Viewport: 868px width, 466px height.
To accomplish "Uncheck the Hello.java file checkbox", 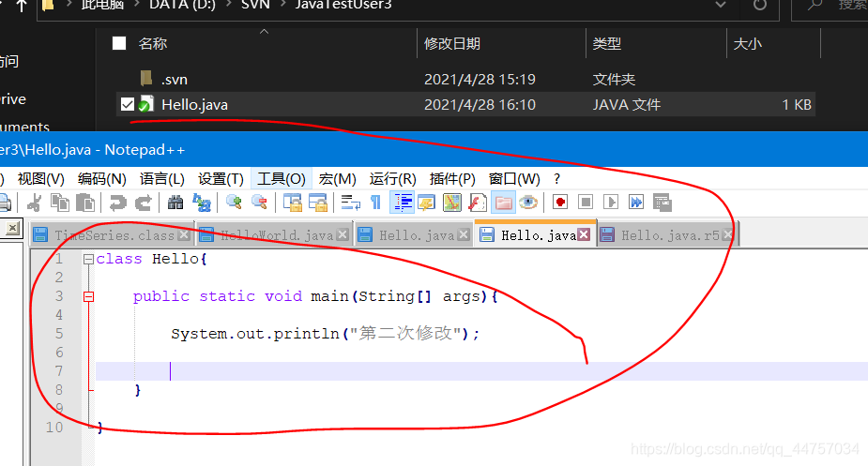I will [128, 104].
